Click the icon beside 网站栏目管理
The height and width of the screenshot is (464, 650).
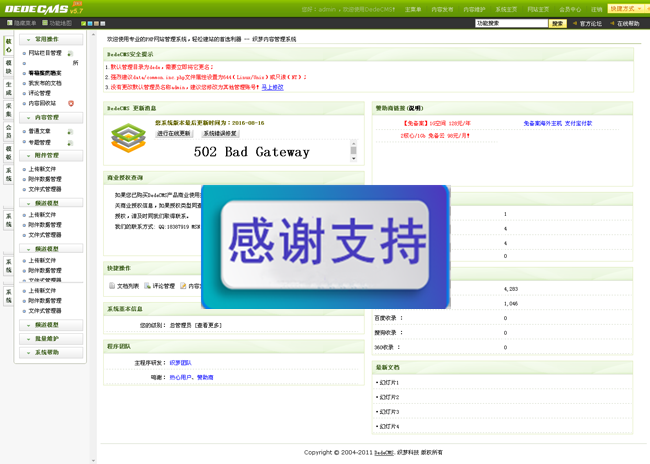pyautogui.click(x=70, y=53)
